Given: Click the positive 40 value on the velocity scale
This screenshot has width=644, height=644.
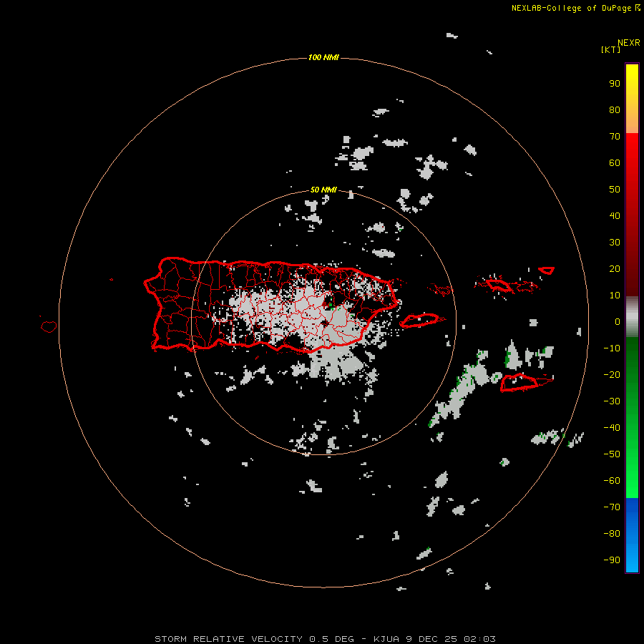Looking at the screenshot, I should [615, 215].
